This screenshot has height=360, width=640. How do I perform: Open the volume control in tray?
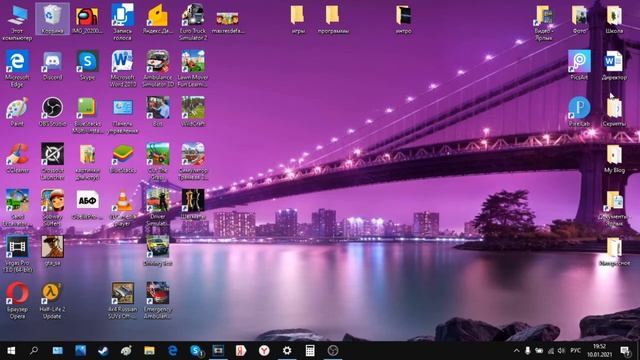pyautogui.click(x=562, y=351)
